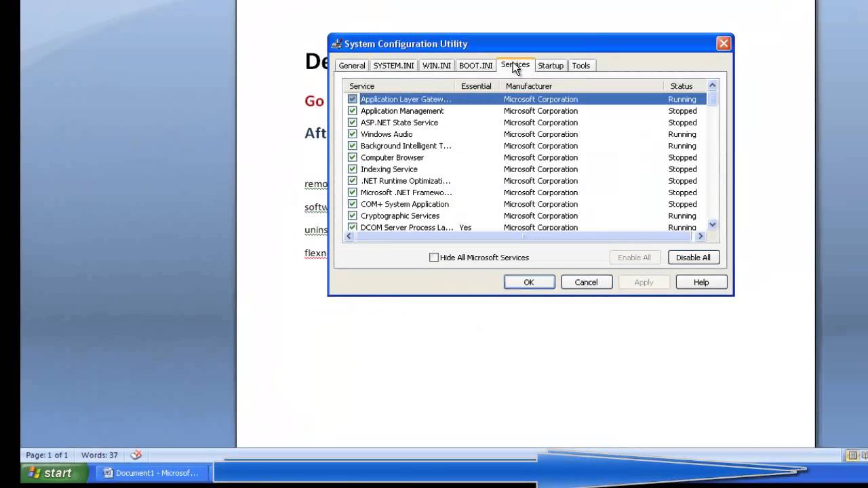Click horizontal scrollbar right arrow
868x488 pixels.
(x=701, y=237)
